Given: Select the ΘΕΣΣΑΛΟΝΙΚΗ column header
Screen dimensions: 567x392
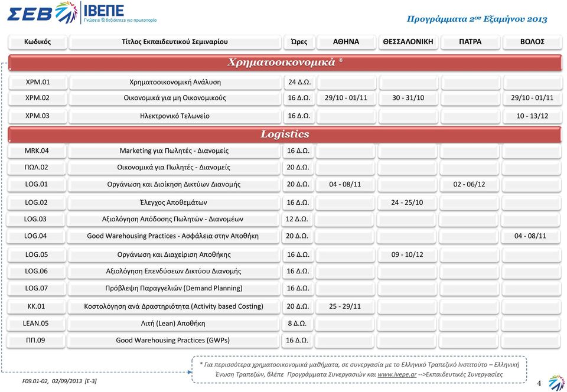Looking at the screenshot, I should (x=408, y=42).
